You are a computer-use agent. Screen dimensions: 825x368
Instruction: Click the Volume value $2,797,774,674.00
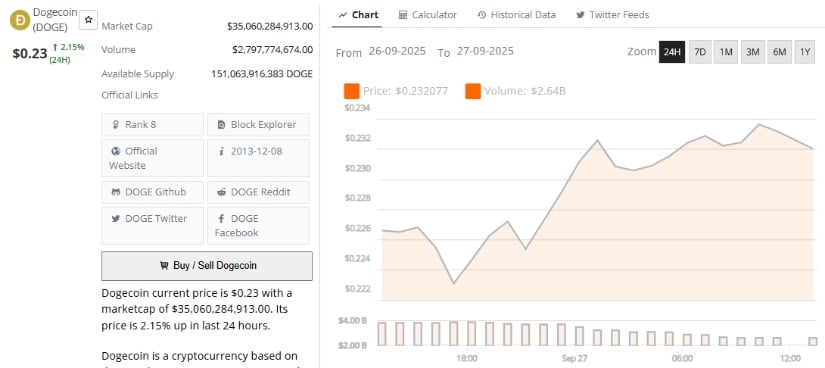pyautogui.click(x=273, y=49)
